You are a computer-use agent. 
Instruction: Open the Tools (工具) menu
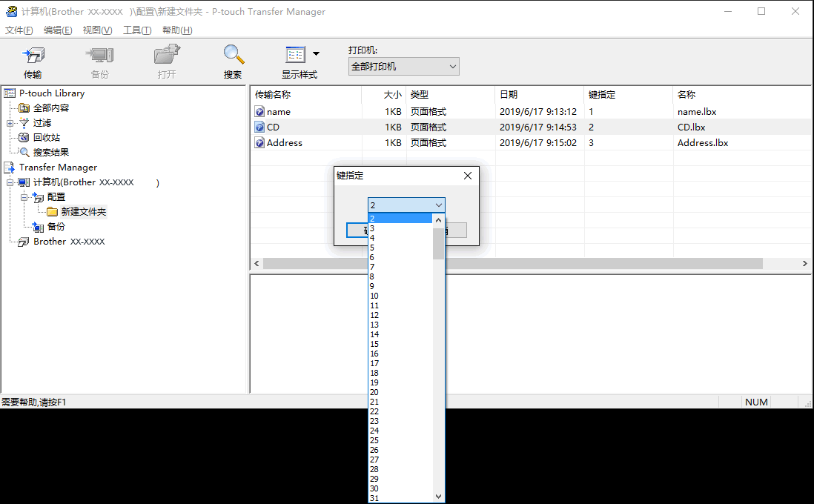tap(137, 30)
